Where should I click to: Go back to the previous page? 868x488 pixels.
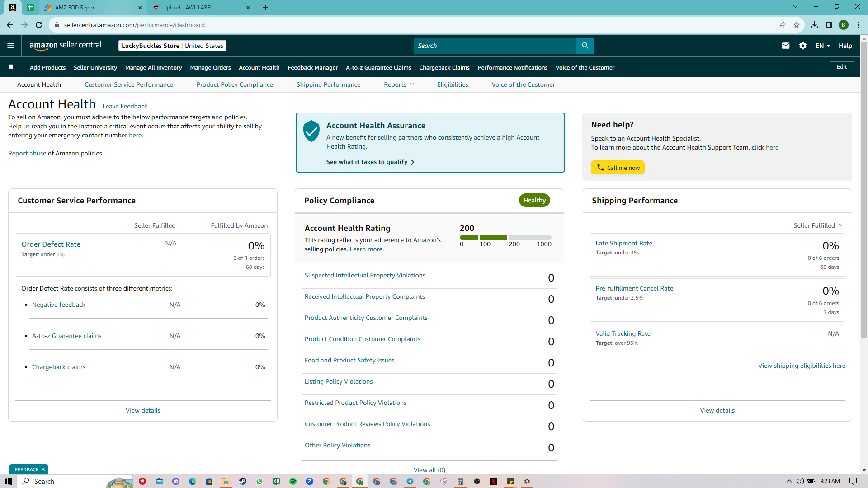[10, 25]
